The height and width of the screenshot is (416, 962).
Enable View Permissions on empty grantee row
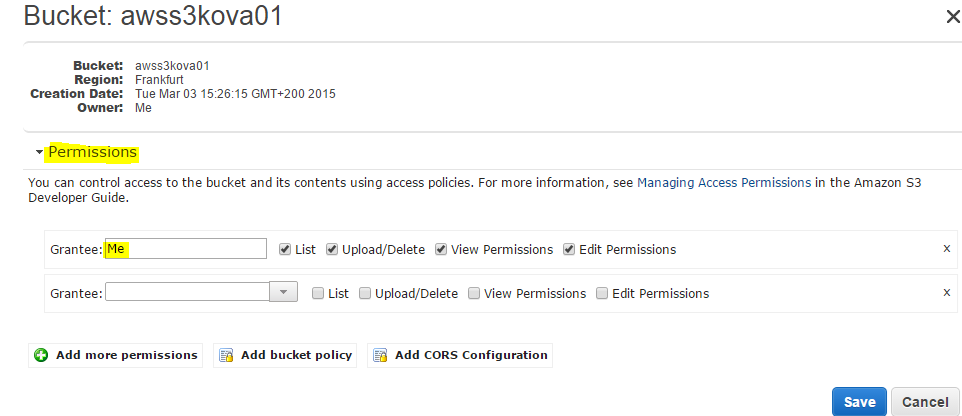[474, 293]
